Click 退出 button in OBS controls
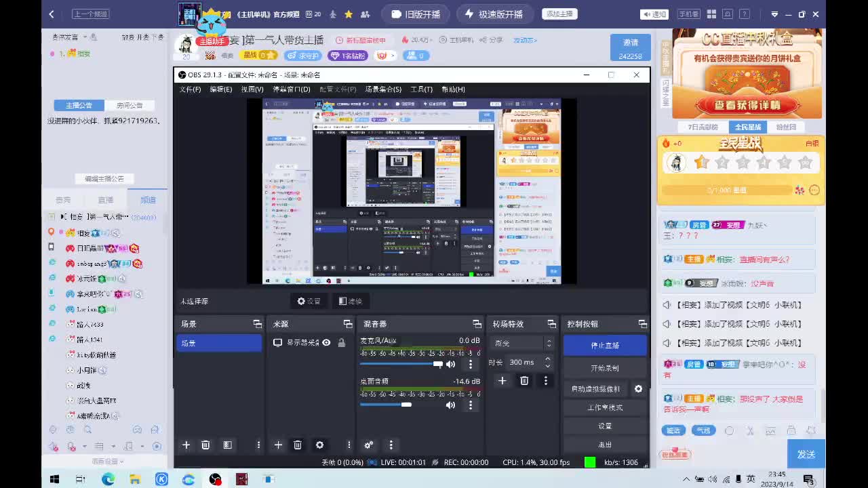Viewport: 868px width, 488px height. pos(605,445)
